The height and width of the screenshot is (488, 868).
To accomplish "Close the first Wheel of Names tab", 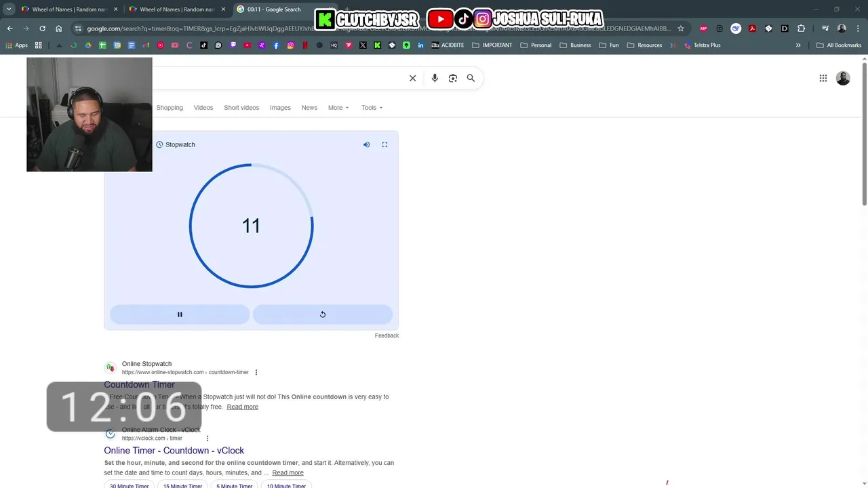I will [115, 9].
